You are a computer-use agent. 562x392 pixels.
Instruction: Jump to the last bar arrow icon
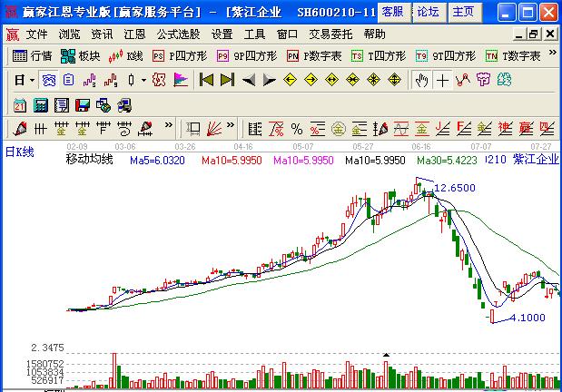[x=226, y=80]
